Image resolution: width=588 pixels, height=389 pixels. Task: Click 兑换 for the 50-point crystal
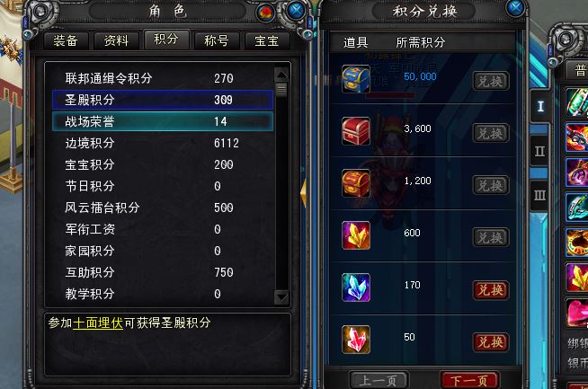point(491,341)
